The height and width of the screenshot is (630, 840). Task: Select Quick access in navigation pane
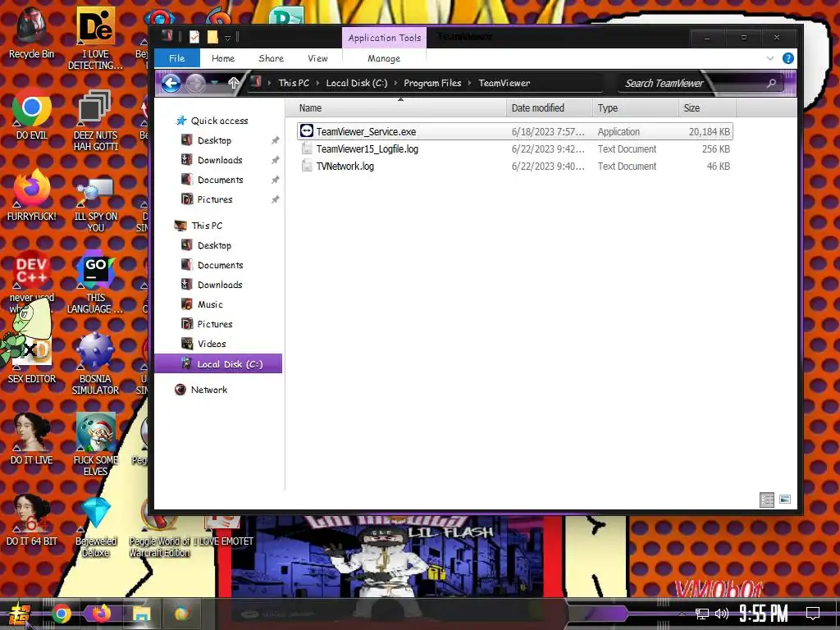219,121
